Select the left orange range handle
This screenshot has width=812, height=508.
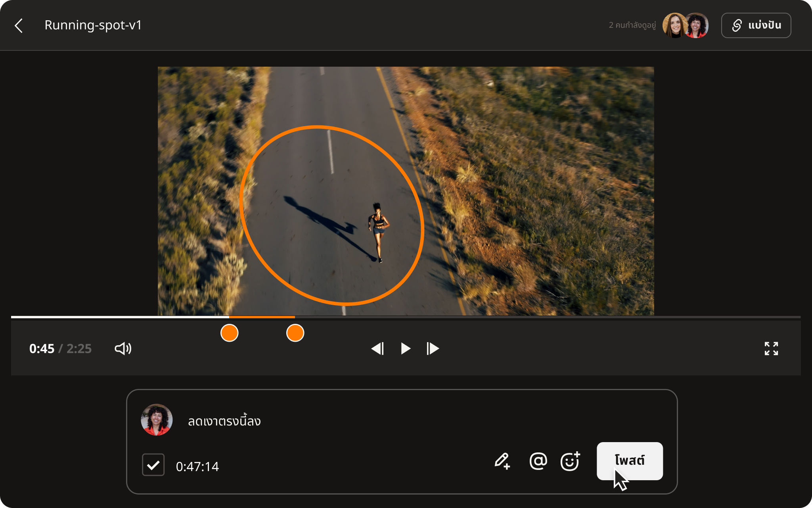[x=229, y=333]
